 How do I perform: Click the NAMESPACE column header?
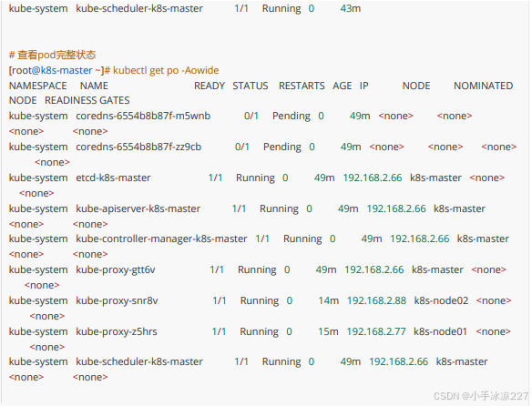pyautogui.click(x=38, y=86)
